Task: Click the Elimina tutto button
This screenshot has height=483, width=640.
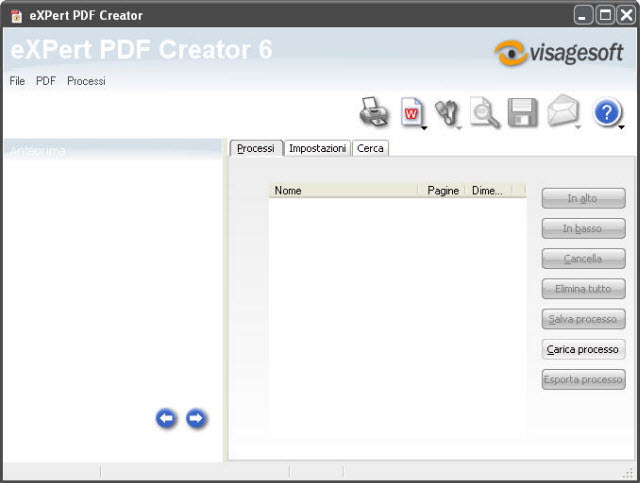Action: (583, 289)
